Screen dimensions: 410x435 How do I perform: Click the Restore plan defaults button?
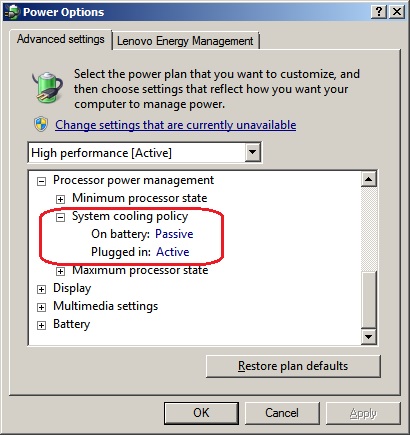click(x=293, y=366)
